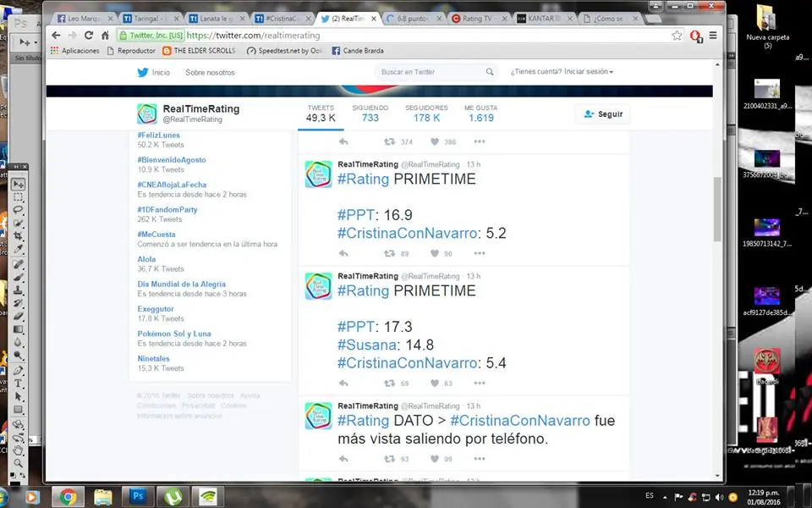This screenshot has width=812, height=508.
Task: View the Siguiendo 733 list
Action: point(370,113)
